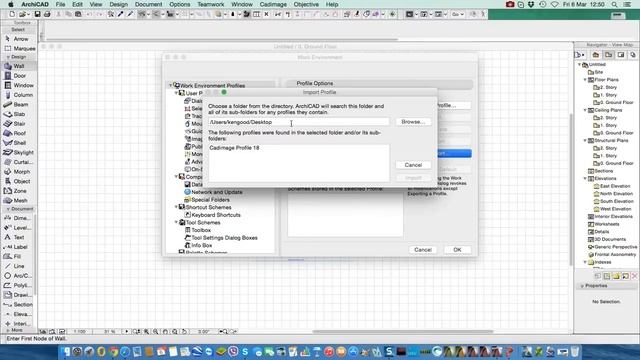This screenshot has height=360, width=640.
Task: Click the Save icon in the toolbar
Action: tap(37, 14)
